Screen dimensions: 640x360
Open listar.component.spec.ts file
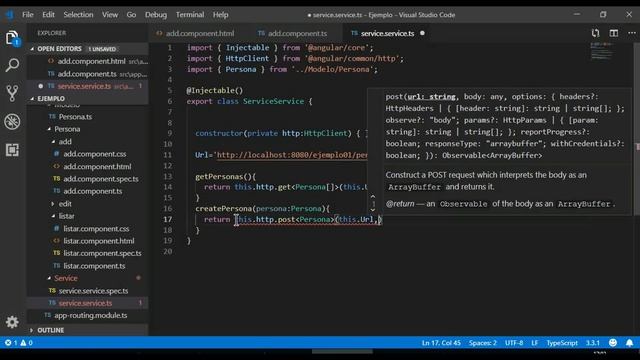(102, 253)
